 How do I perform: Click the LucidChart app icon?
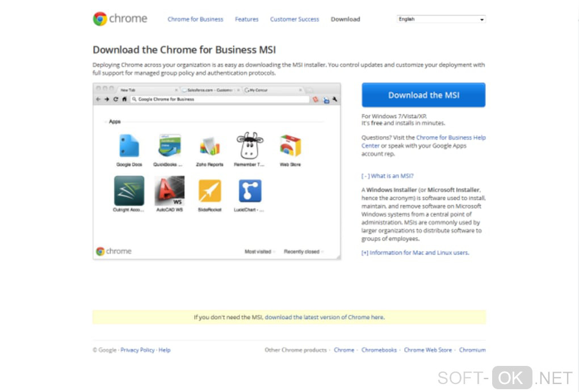pos(250,191)
